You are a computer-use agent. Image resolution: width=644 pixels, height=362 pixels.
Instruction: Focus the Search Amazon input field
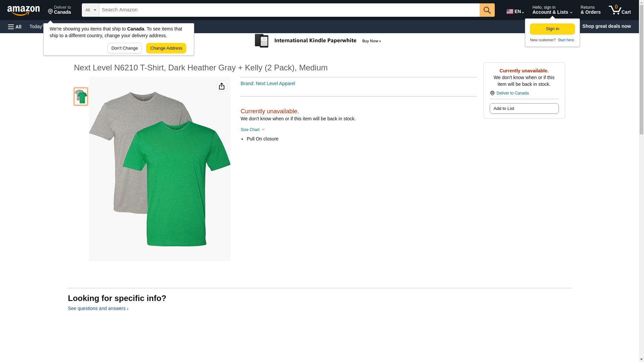point(289,10)
